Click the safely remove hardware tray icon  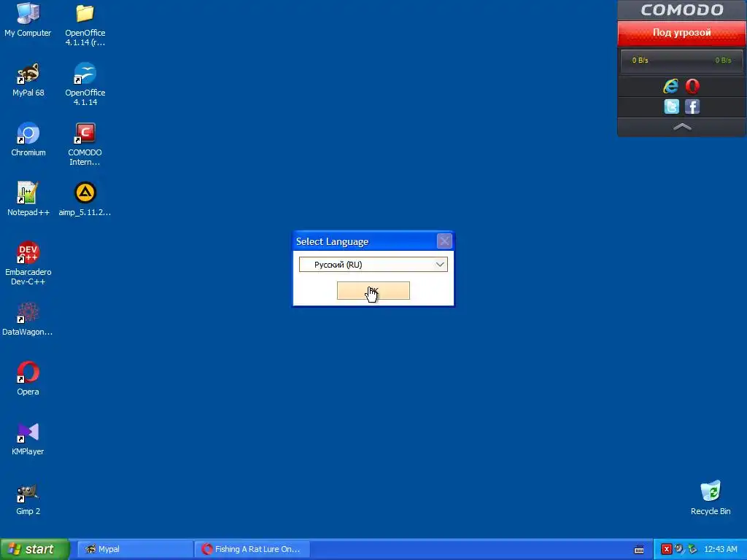[x=692, y=550]
